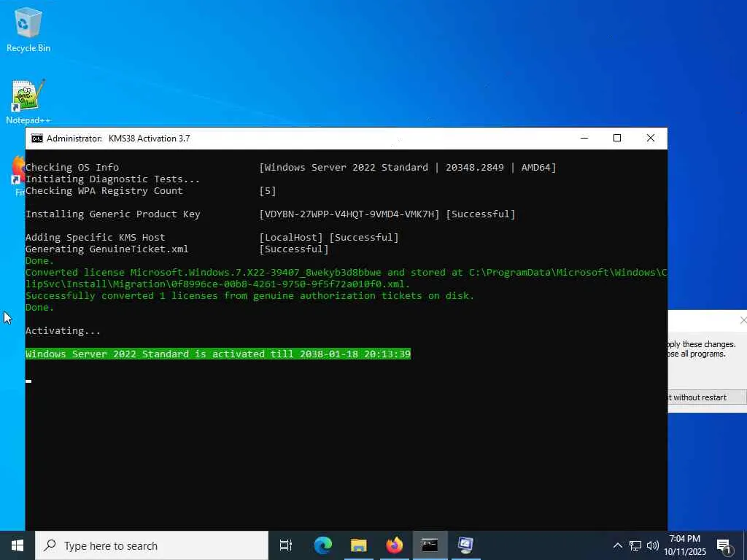Click the activated till 2038-01-18 line
747x560 pixels.
pyautogui.click(x=218, y=354)
